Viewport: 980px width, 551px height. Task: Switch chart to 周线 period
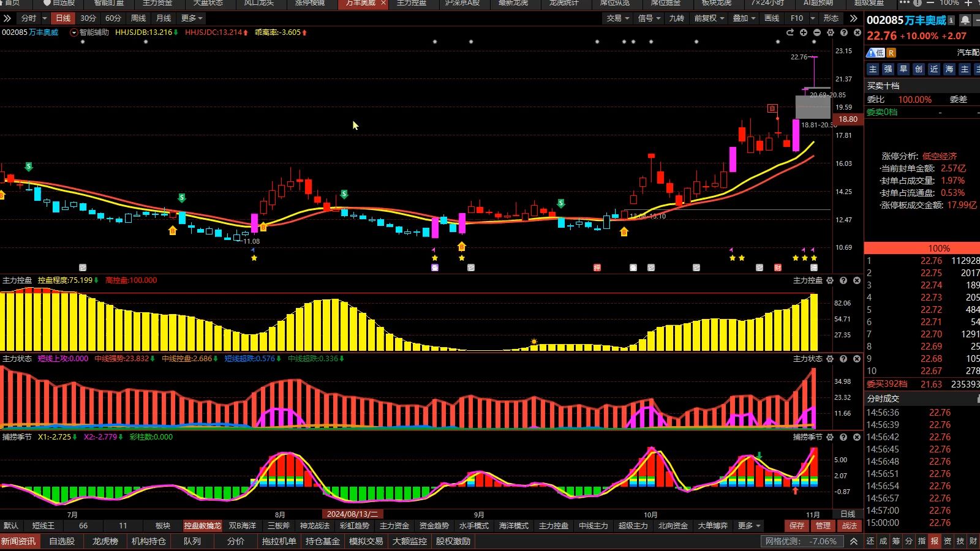[x=138, y=18]
